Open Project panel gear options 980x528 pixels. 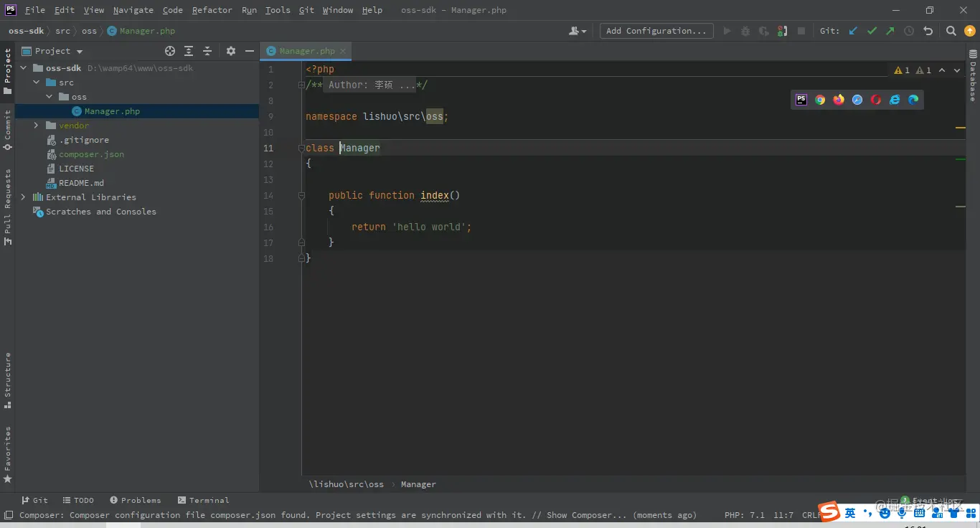pos(231,51)
